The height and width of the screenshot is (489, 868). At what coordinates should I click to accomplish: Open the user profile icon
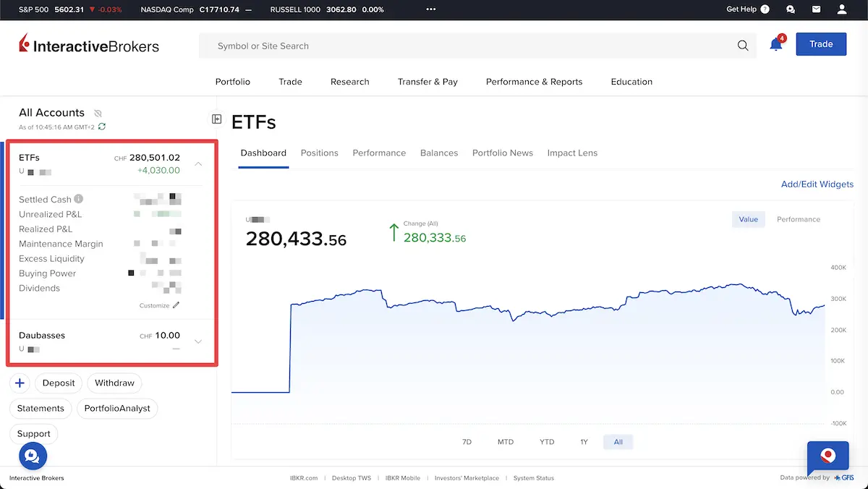pos(842,9)
